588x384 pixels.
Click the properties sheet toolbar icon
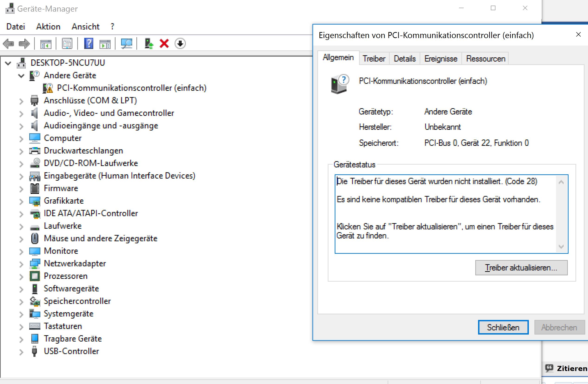pyautogui.click(x=67, y=44)
